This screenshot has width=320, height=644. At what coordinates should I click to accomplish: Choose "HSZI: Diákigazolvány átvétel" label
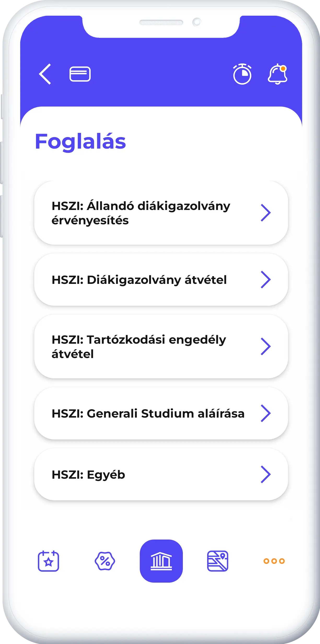pos(139,280)
